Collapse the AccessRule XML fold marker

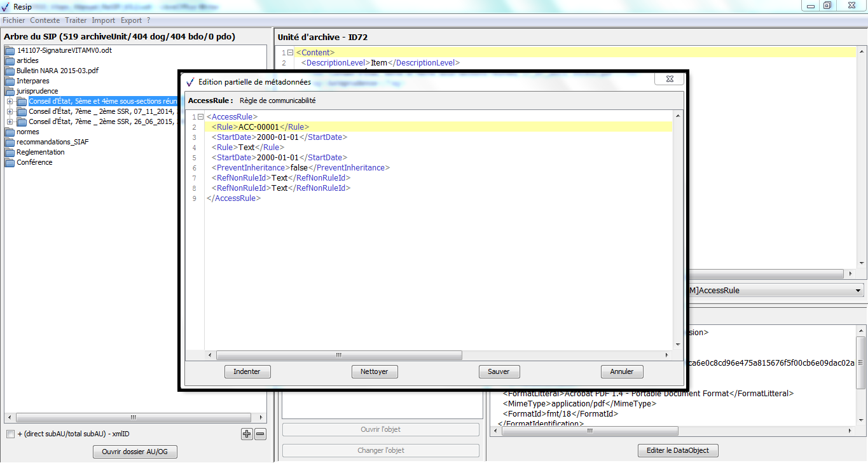[201, 117]
